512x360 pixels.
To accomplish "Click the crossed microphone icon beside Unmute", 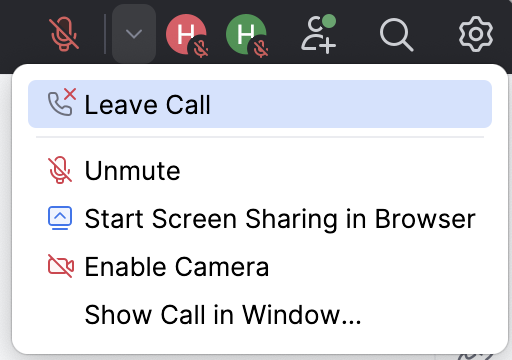I will tap(60, 170).
